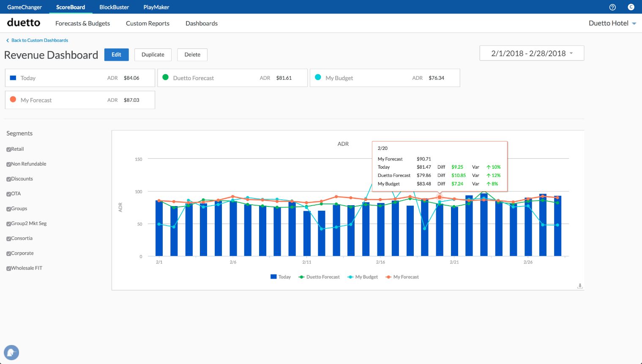Screen dimensions: 642x364
Task: Switch to the GameChanger tab
Action: pos(25,7)
